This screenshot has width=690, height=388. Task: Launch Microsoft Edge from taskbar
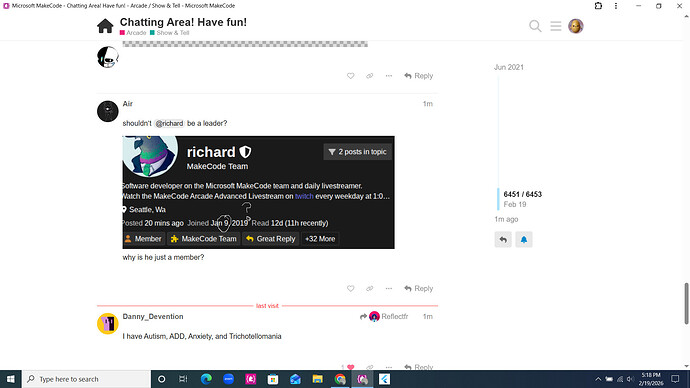[206, 379]
